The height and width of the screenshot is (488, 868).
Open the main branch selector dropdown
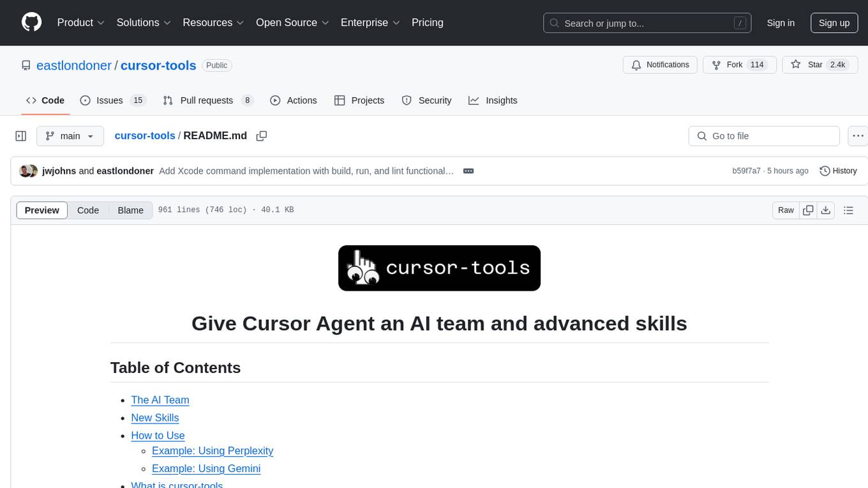tap(70, 136)
